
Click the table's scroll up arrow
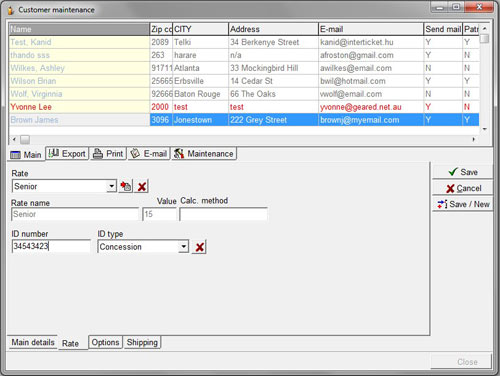485,29
